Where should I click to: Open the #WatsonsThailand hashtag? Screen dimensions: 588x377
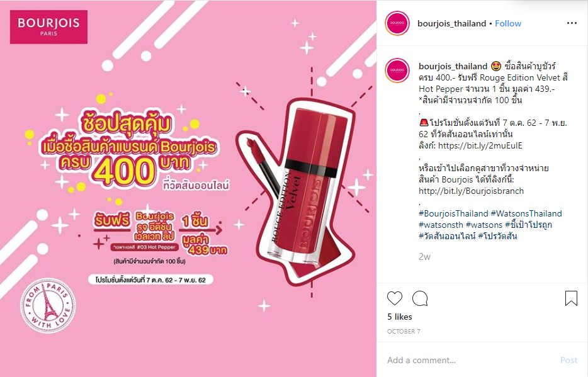(x=526, y=213)
